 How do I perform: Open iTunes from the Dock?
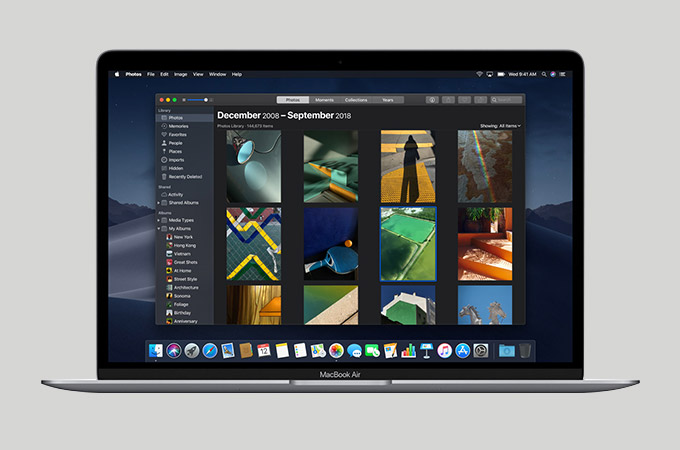tap(445, 351)
